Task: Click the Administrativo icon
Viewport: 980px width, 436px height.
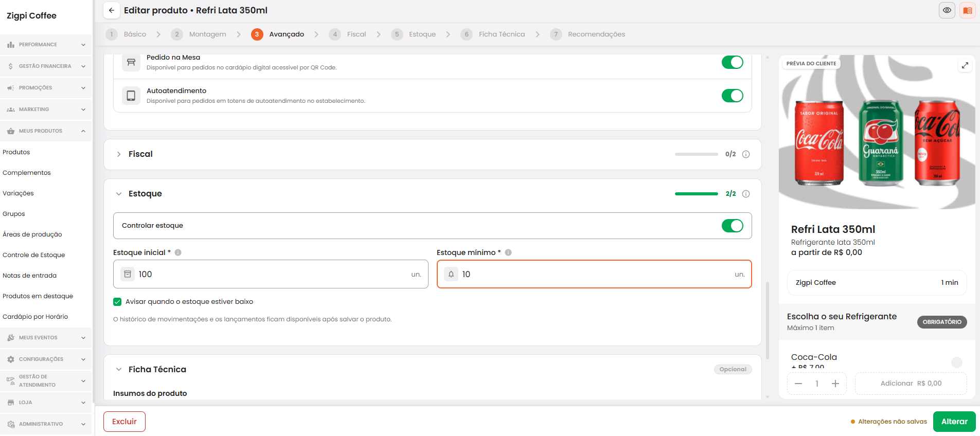Action: tap(11, 424)
